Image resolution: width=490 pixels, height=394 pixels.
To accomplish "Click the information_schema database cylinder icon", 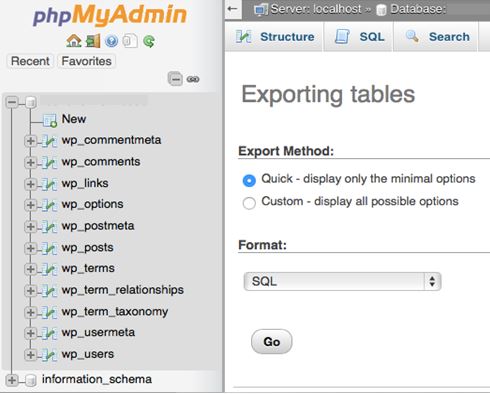I will click(30, 380).
